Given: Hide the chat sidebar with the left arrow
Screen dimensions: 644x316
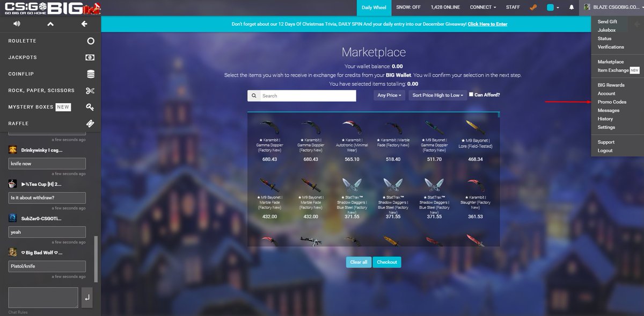Looking at the screenshot, I should pyautogui.click(x=84, y=24).
